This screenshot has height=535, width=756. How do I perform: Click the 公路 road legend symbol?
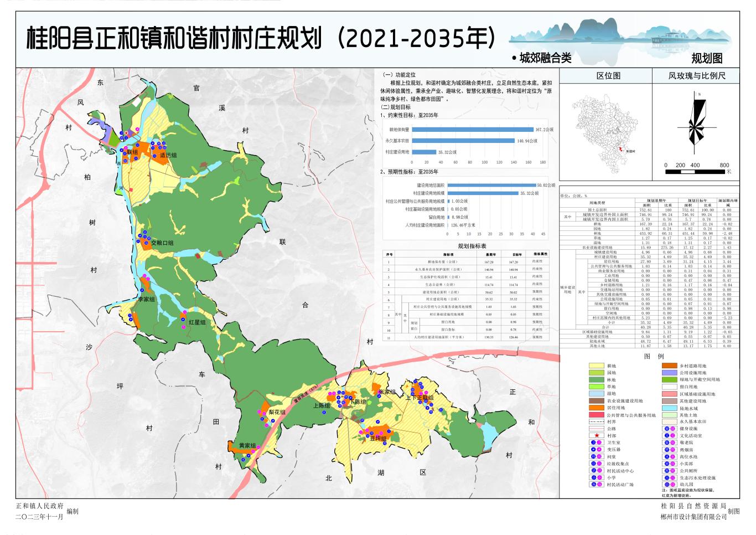coord(596,429)
